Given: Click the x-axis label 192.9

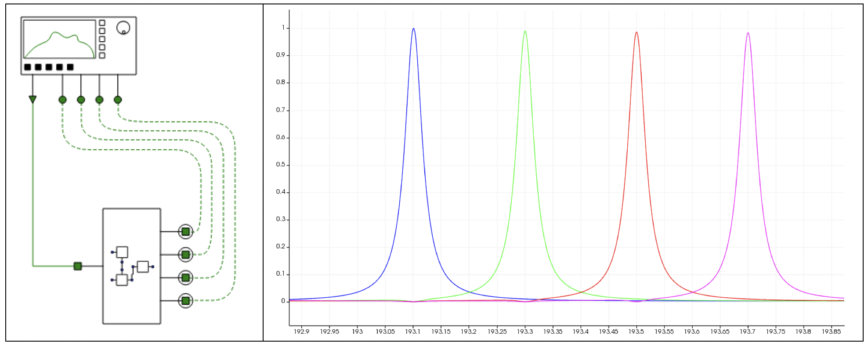Looking at the screenshot, I should click(301, 332).
